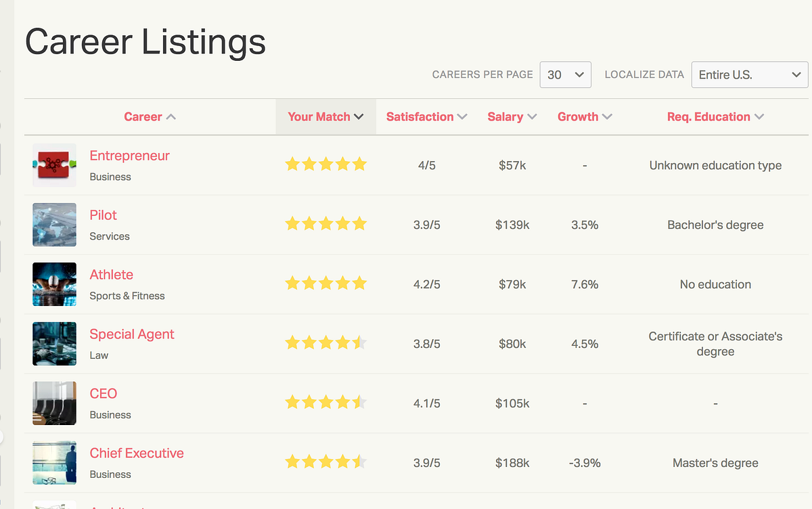Sort listings by Satisfaction column header
The width and height of the screenshot is (812, 509).
(427, 116)
